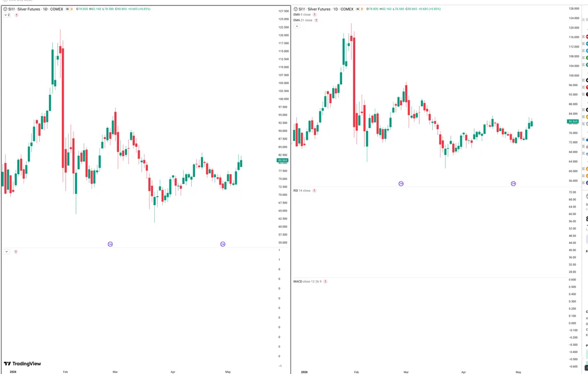
Task: Click the Feb label on left time axis
Action: (x=65, y=372)
